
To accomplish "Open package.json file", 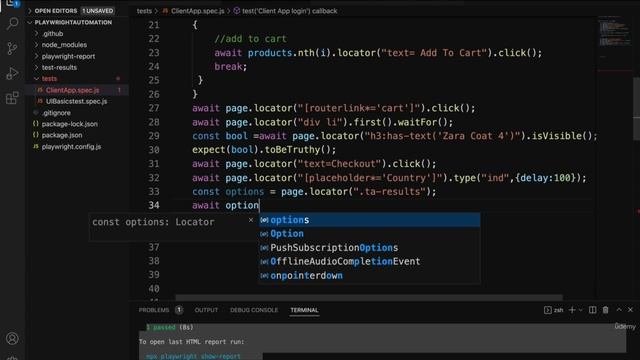I will click(x=62, y=135).
